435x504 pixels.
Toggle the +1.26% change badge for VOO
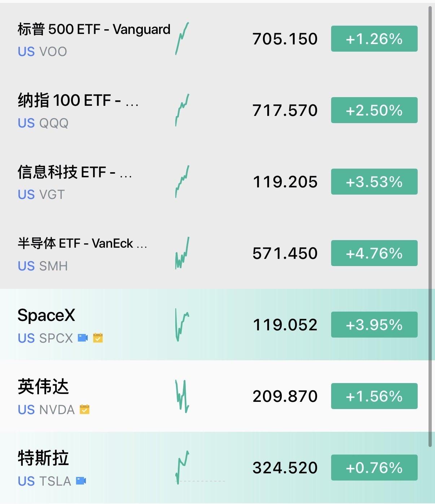coord(374,39)
